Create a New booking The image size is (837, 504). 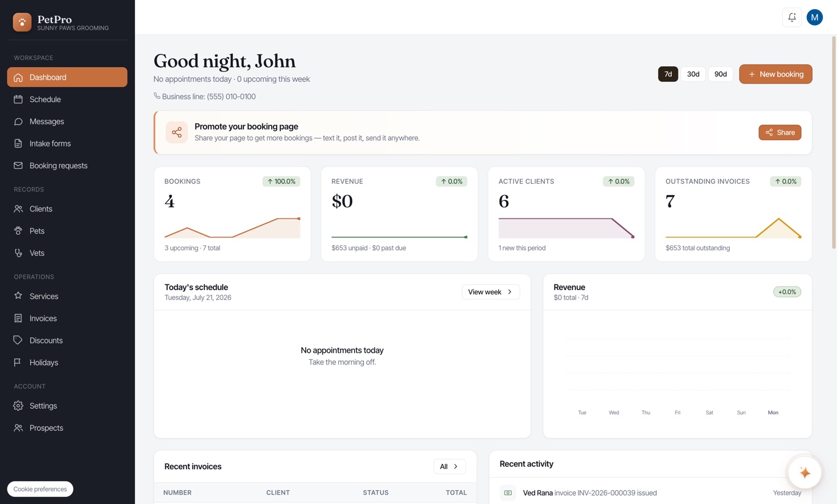point(775,74)
